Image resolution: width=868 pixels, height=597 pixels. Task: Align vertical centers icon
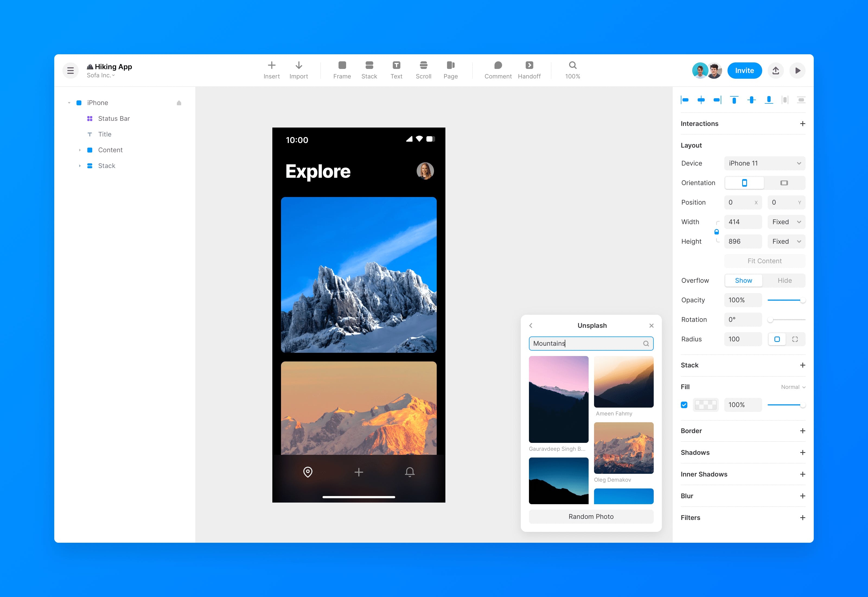click(751, 100)
